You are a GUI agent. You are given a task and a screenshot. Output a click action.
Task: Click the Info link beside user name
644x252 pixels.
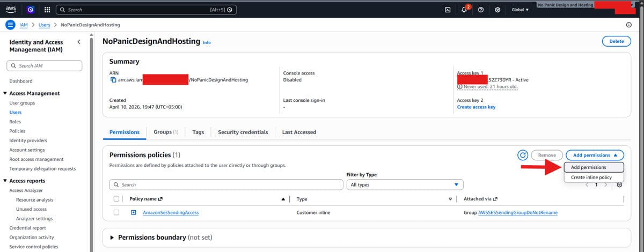(207, 42)
